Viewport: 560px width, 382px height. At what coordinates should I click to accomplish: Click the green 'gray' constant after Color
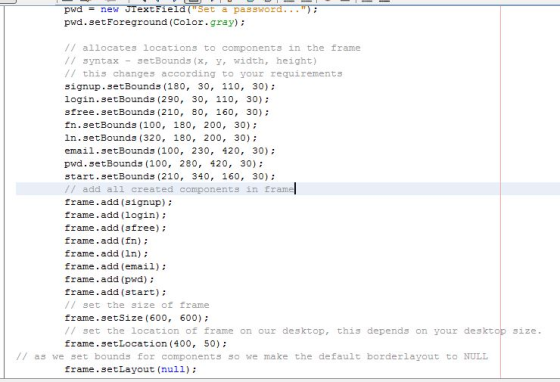click(221, 22)
